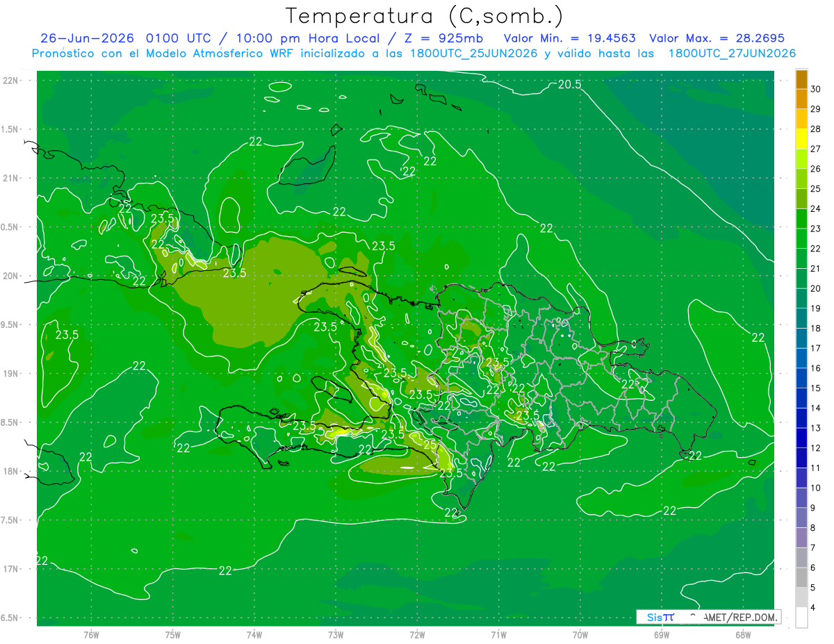This screenshot has height=644, width=834.
Task: Click the 0.5N latitude axis label
Action: pyautogui.click(x=10, y=227)
